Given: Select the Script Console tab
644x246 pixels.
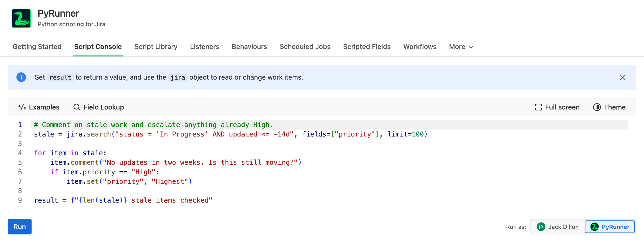Looking at the screenshot, I should (98, 47).
